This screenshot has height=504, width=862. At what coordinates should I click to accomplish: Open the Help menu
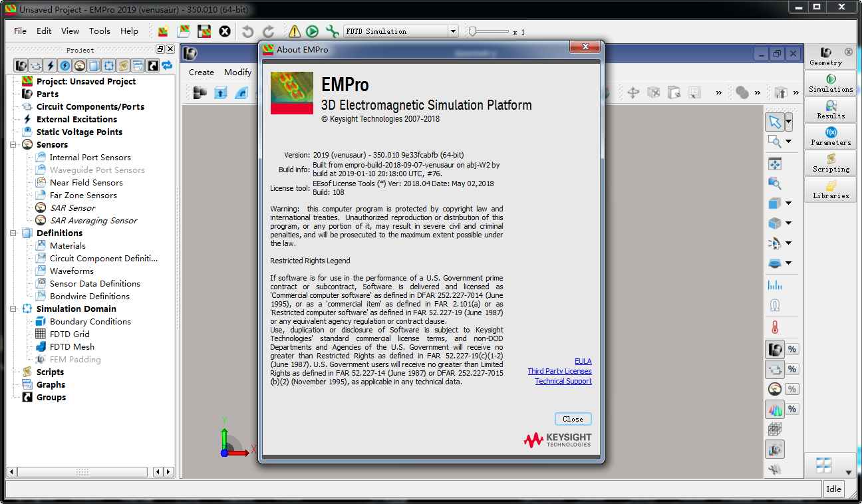(129, 31)
